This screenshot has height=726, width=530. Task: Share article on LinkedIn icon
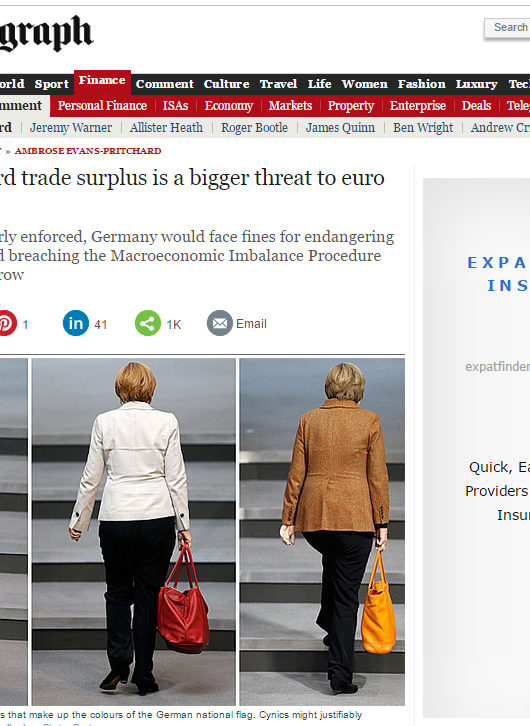coord(76,323)
